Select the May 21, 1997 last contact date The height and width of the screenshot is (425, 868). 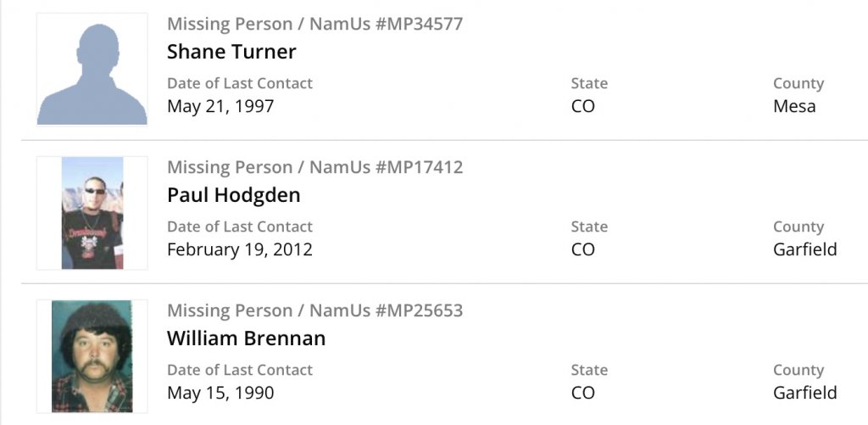coord(220,106)
